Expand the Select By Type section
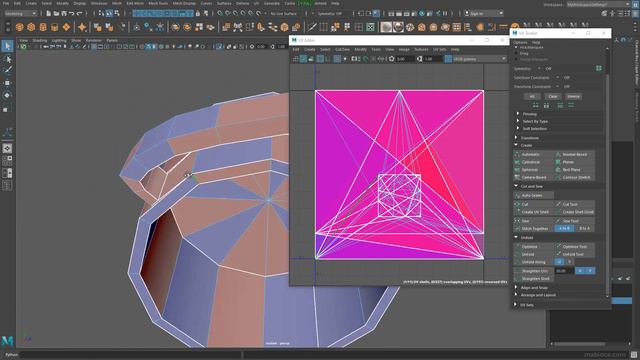The height and width of the screenshot is (360, 640). click(x=535, y=121)
